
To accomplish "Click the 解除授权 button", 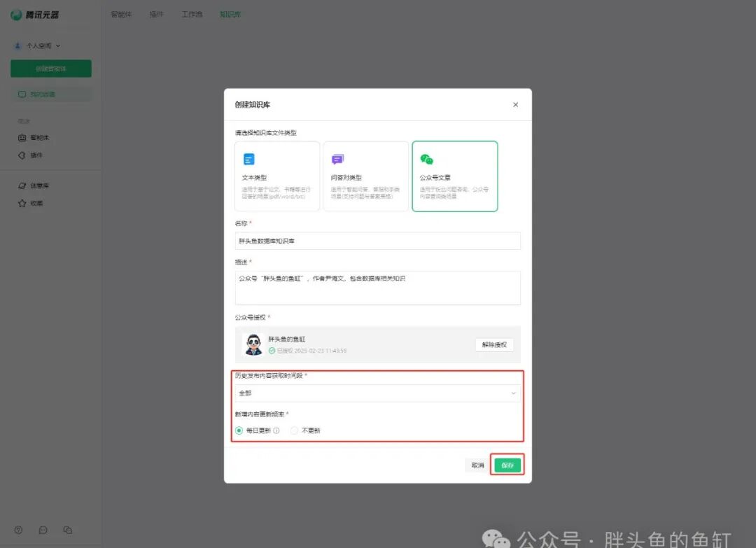I will [x=494, y=344].
